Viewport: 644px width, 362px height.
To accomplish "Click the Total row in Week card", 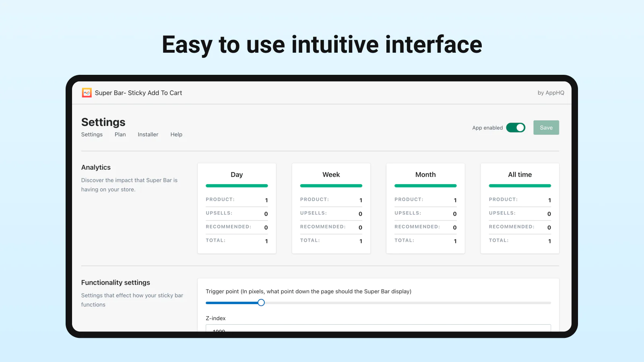I will click(x=331, y=241).
